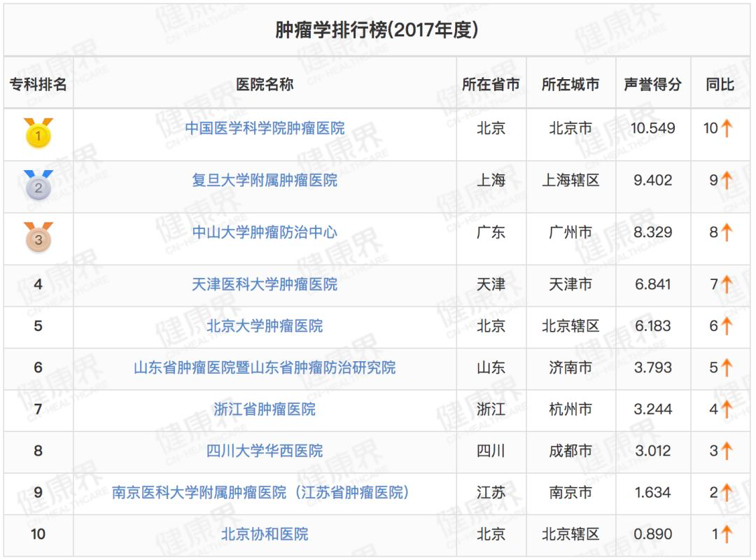
Task: Open 天津医科大学肿瘤医院 link
Action: pyautogui.click(x=265, y=285)
